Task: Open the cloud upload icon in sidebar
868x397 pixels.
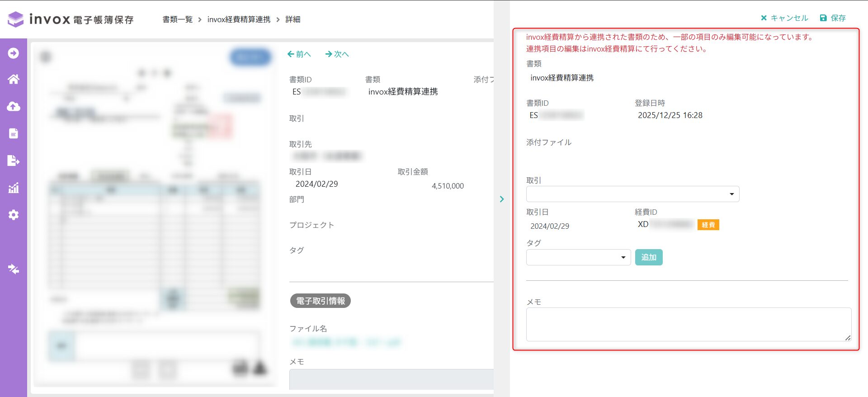Action: [14, 106]
